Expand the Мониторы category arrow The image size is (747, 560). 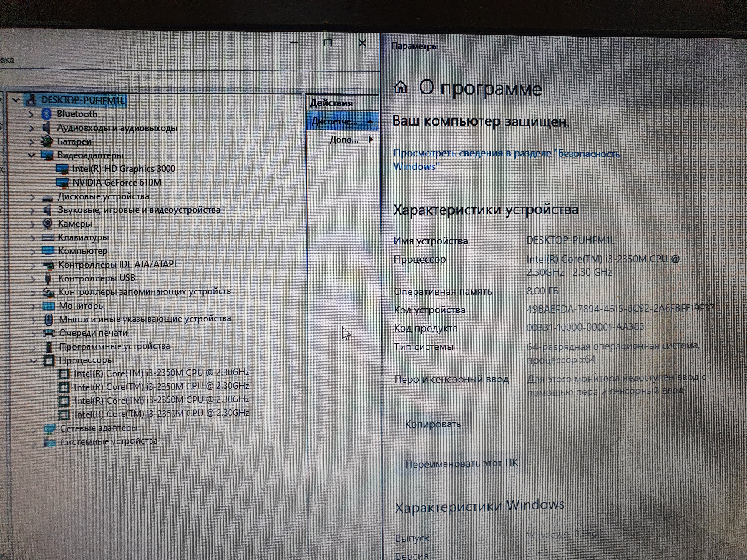pos(33,306)
